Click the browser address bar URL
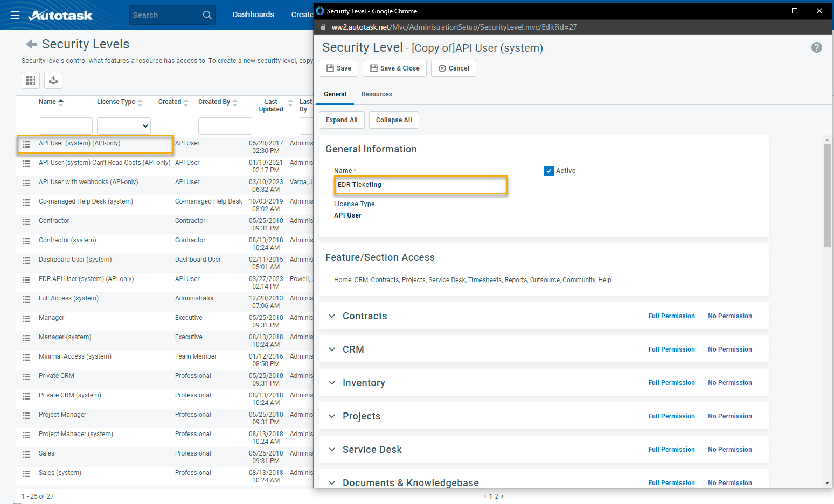Image resolution: width=834 pixels, height=504 pixels. click(x=454, y=27)
